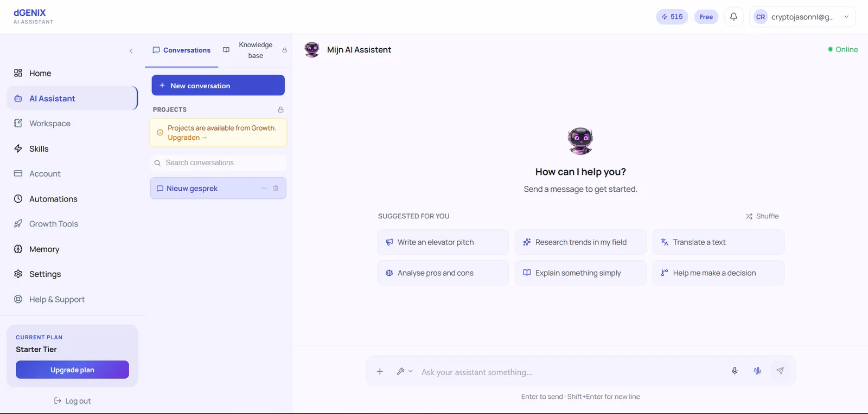Click the 515 credits badge
This screenshot has height=414, width=868.
(x=672, y=17)
